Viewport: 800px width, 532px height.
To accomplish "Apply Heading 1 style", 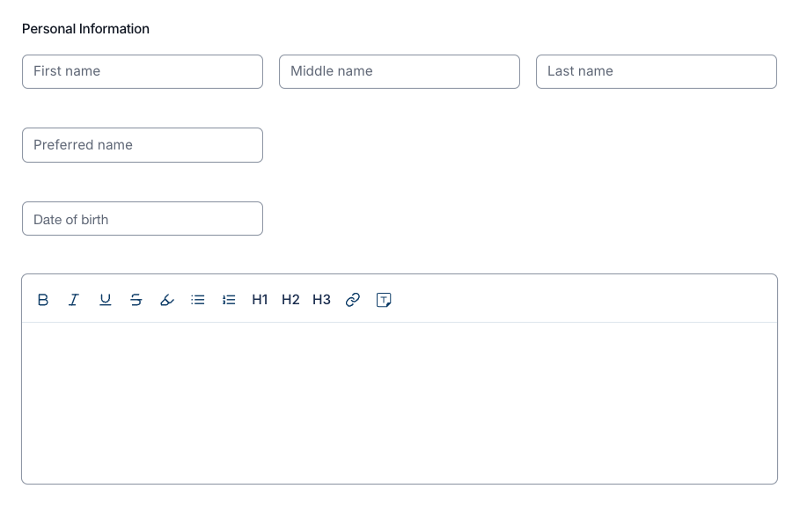I will [x=260, y=300].
